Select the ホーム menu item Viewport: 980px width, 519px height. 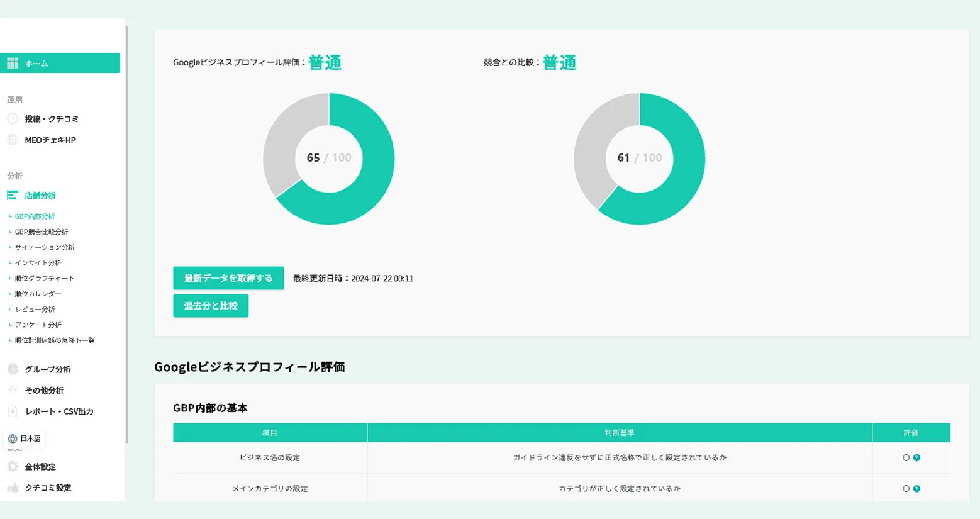[60, 64]
